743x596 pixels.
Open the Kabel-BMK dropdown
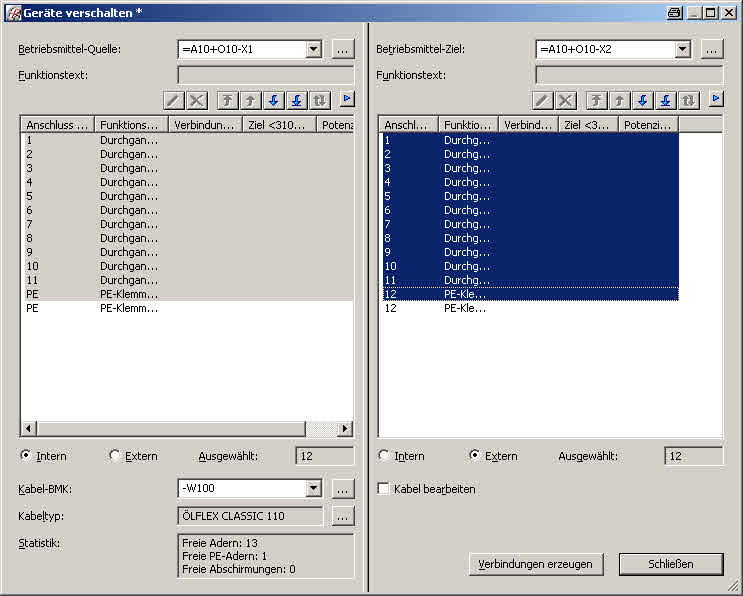tap(313, 488)
